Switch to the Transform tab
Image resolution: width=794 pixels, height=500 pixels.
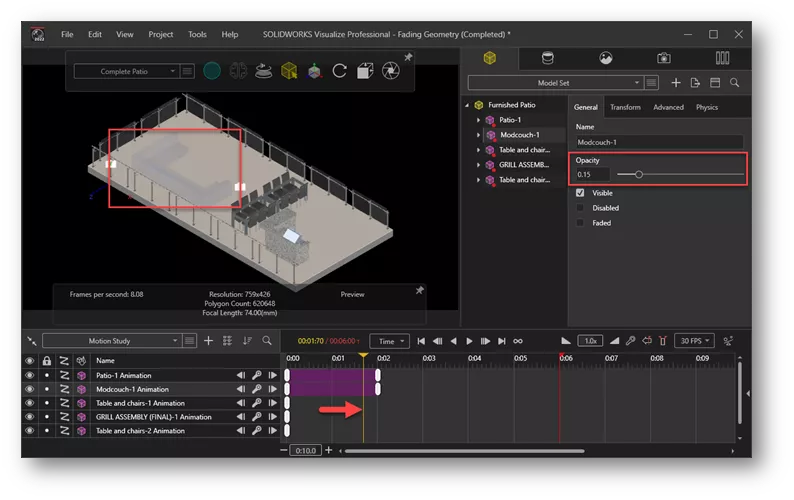coord(625,107)
